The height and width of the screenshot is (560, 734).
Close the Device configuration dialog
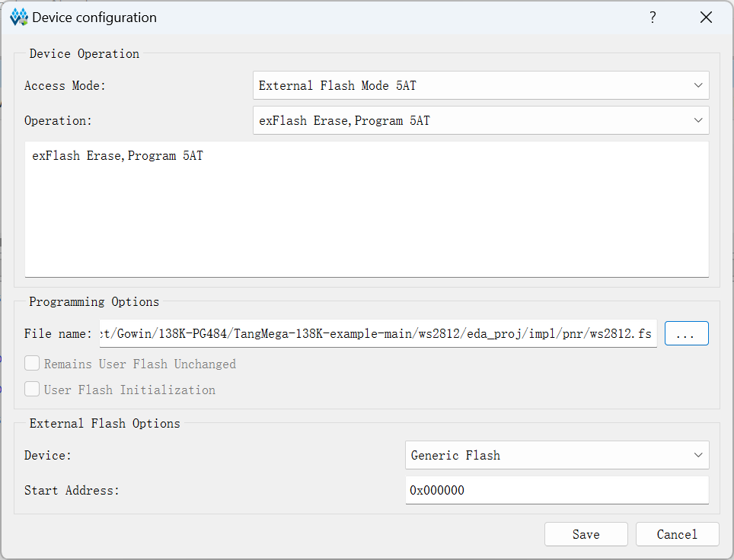tap(706, 17)
